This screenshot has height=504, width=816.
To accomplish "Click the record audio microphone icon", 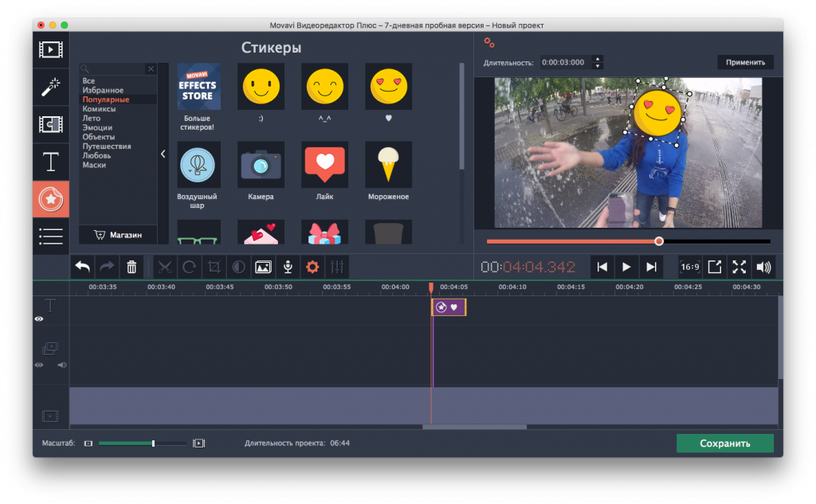I will [288, 267].
